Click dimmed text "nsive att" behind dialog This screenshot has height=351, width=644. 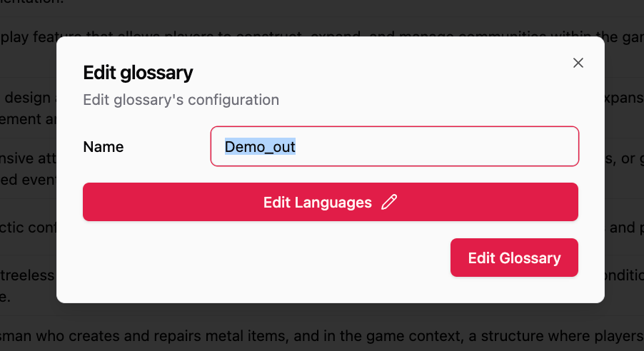click(28, 158)
